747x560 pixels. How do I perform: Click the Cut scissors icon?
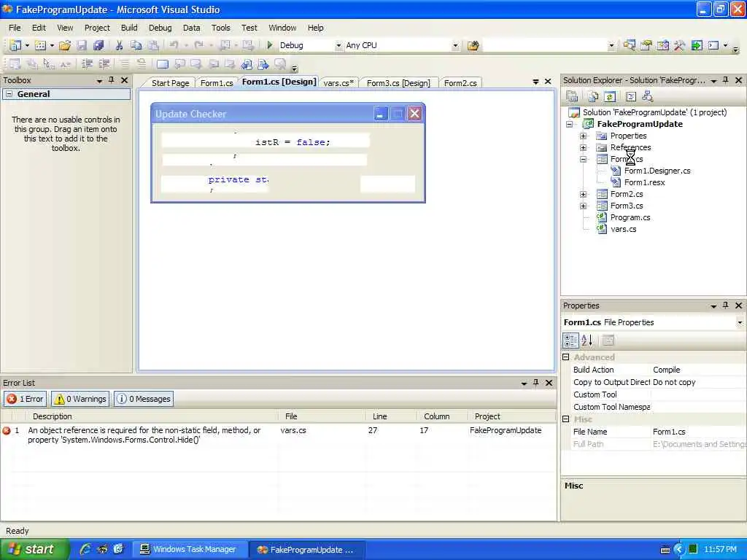(x=119, y=45)
